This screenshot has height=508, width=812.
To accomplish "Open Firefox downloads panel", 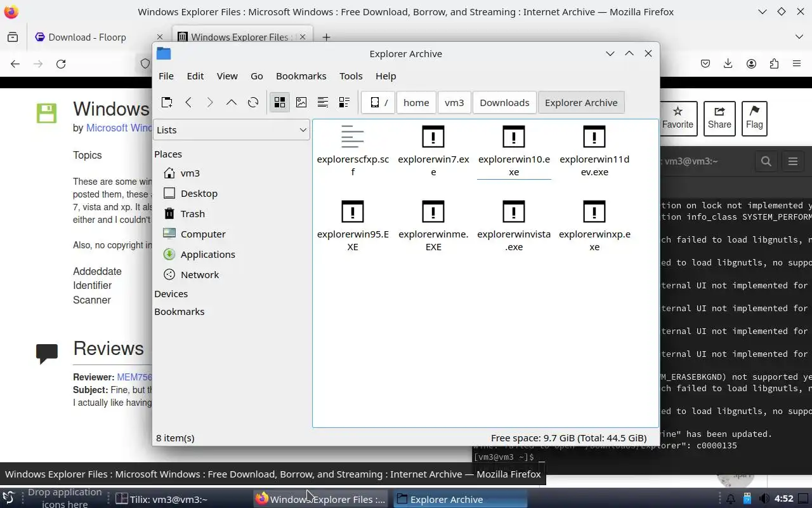I will coord(728,63).
